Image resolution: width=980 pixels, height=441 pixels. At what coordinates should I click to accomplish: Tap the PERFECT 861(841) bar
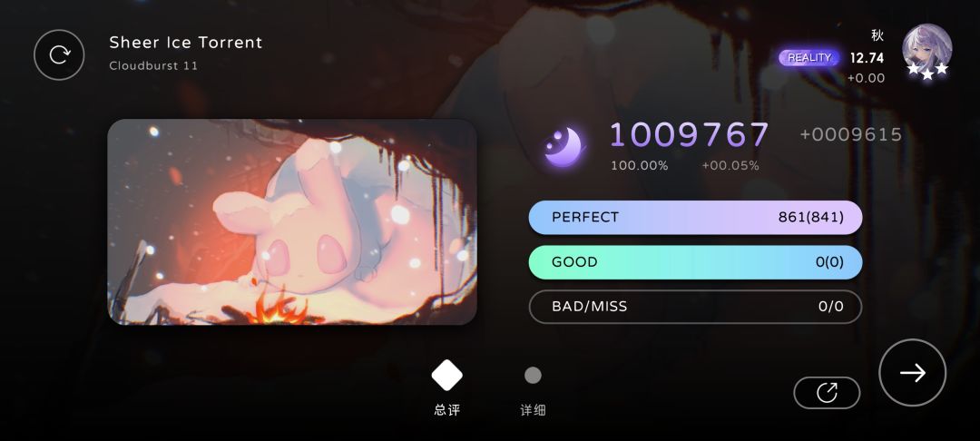[696, 218]
